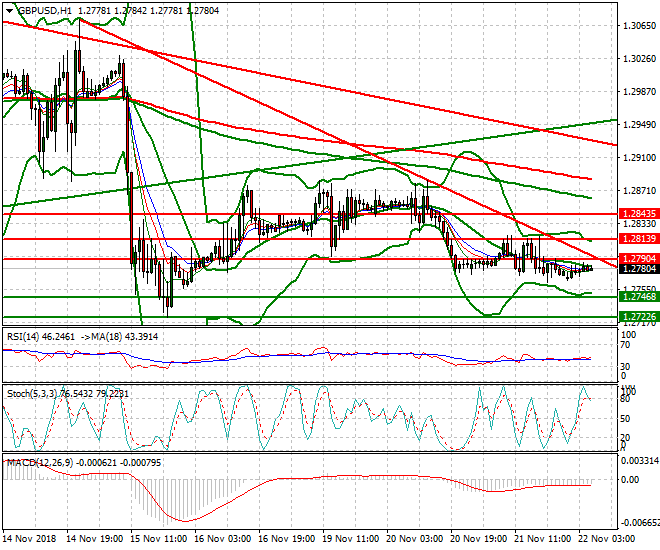Viewport: 660px width, 550px height.
Task: Select the 15 Nov 11:00 time axis label
Action: point(159,539)
